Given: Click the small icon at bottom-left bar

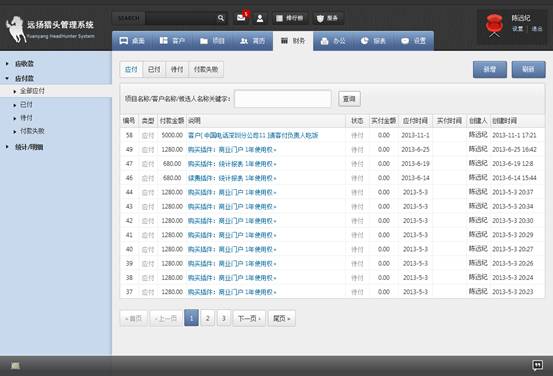Looking at the screenshot, I should 15,365.
